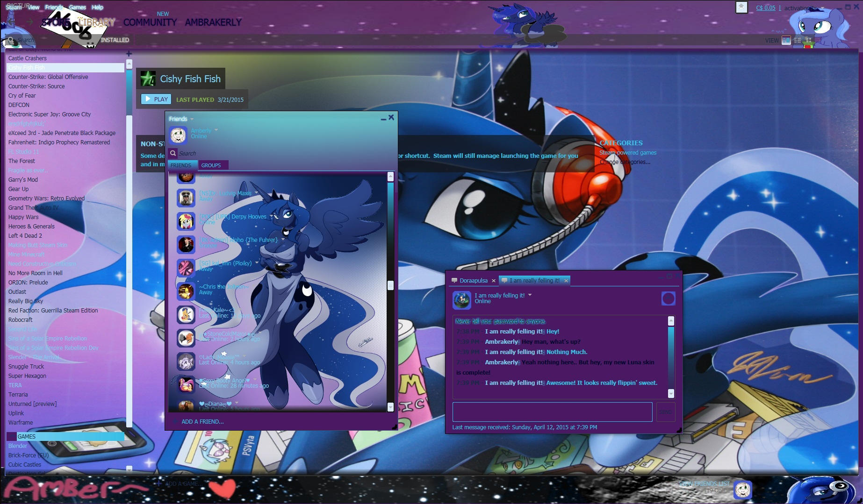
Task: Click chat partner avatar in chat window
Action: point(461,300)
